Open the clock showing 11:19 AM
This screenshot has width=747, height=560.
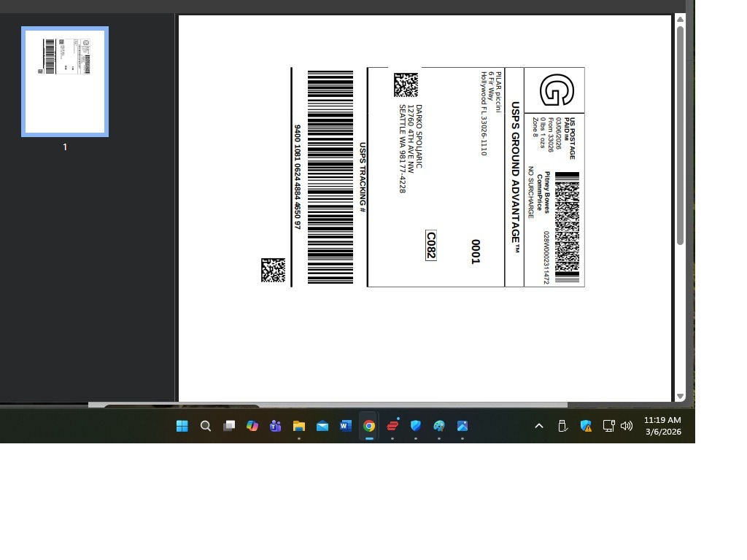pyautogui.click(x=662, y=426)
